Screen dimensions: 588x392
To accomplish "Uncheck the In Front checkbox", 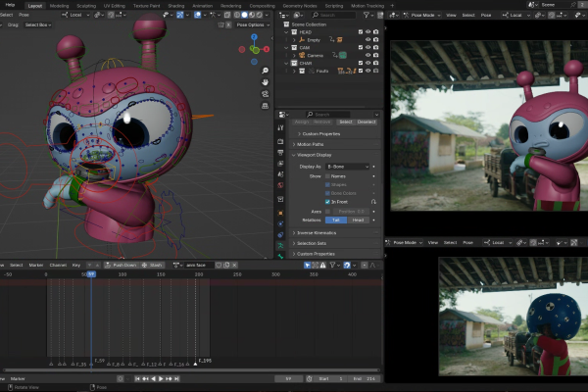I will (x=327, y=202).
